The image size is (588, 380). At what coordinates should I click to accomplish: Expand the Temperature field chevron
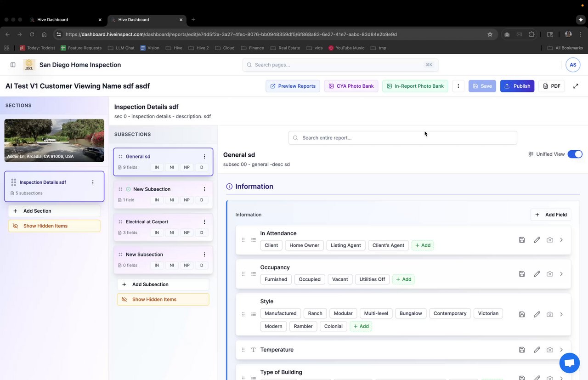pos(561,350)
